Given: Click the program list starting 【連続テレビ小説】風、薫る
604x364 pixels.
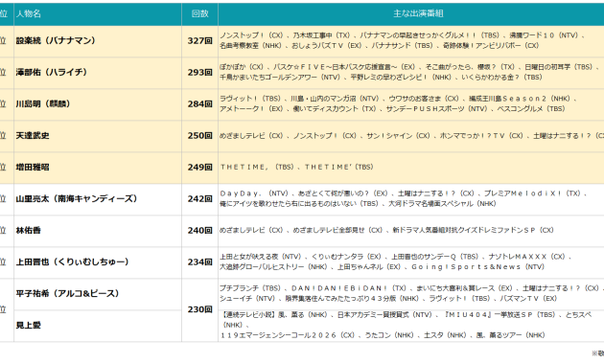Looking at the screenshot, I should pos(411,326).
